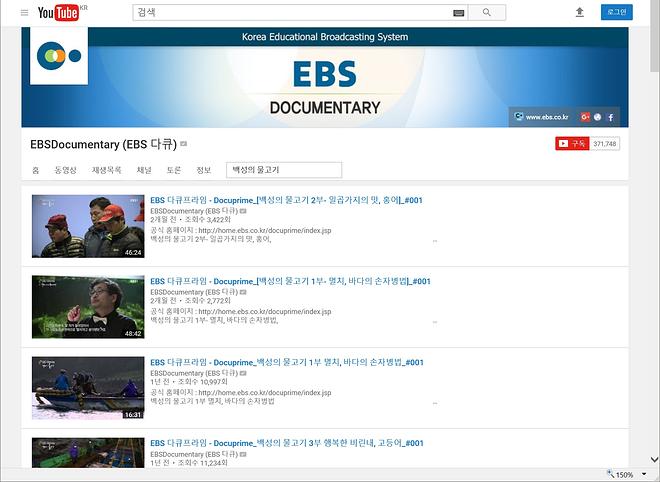Open title [백성의 물고기 1부- 멸치, 바다의 손자병법]
This screenshot has height=482, width=660.
(x=290, y=281)
